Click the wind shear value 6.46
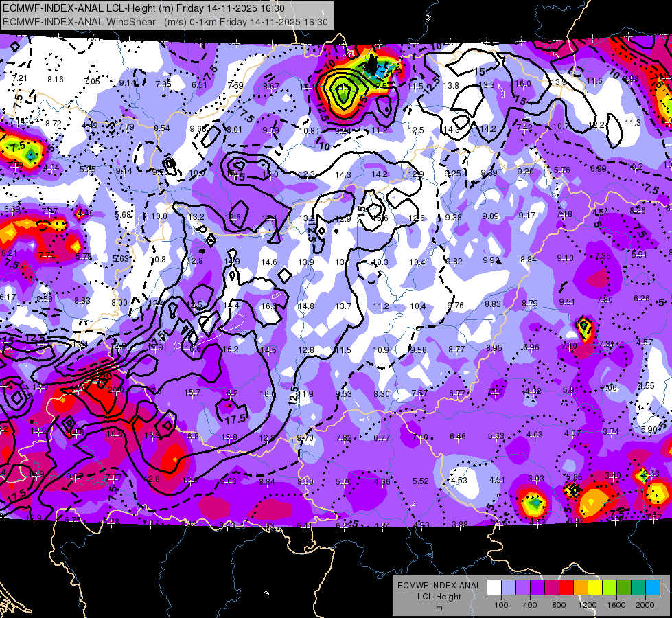Screen dimensions: 672x618 458,437
